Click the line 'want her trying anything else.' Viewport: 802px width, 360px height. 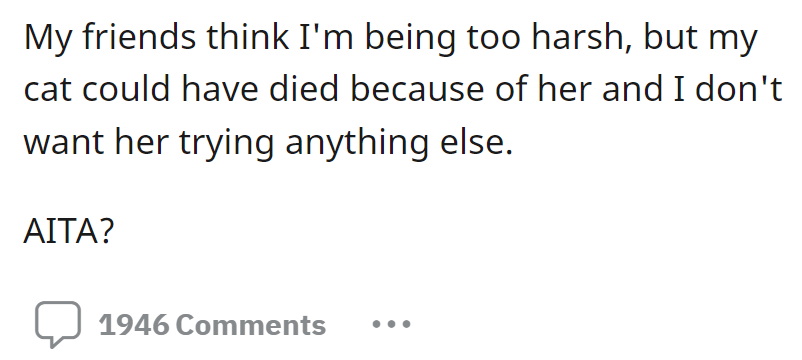pyautogui.click(x=269, y=144)
